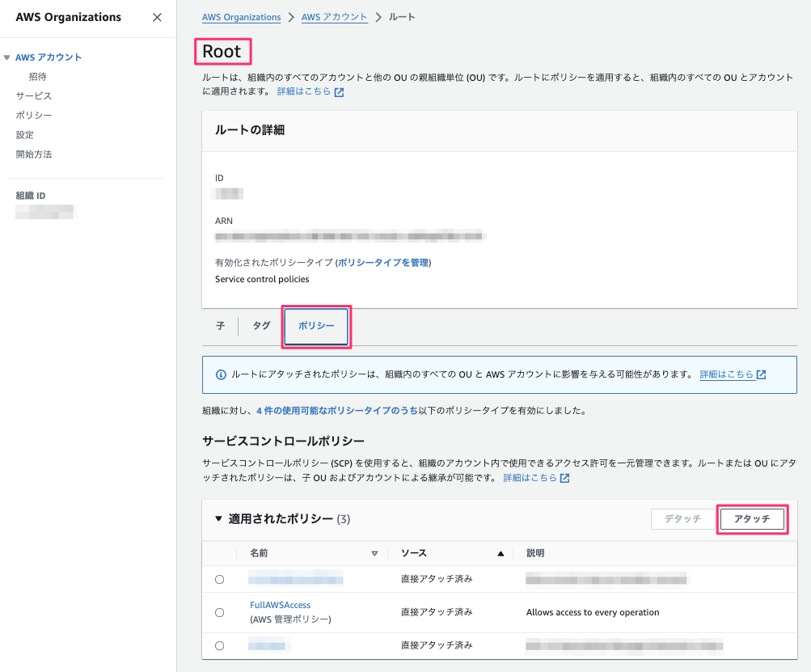The width and height of the screenshot is (811, 672).
Task: Click the アタッチ button
Action: tap(752, 519)
